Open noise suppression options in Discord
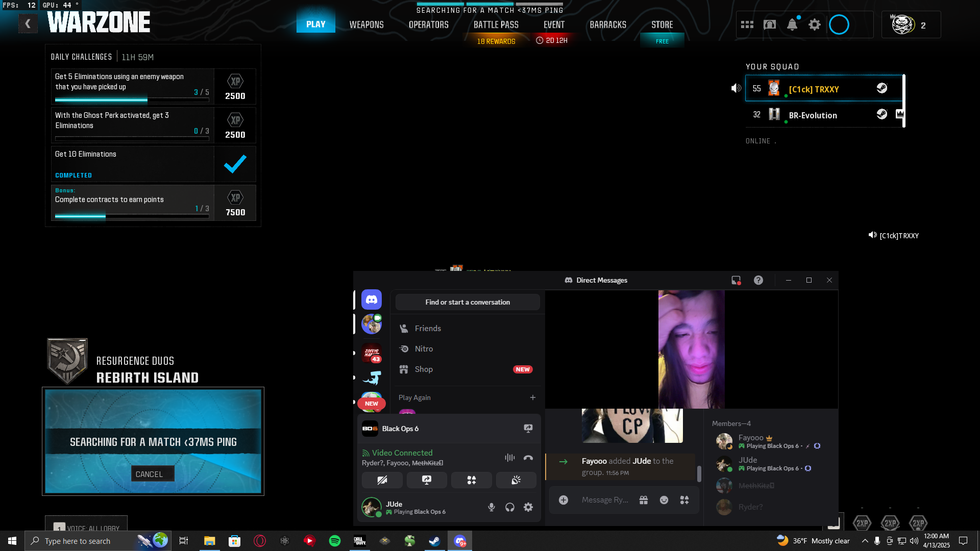This screenshot has width=980, height=551. tap(510, 458)
